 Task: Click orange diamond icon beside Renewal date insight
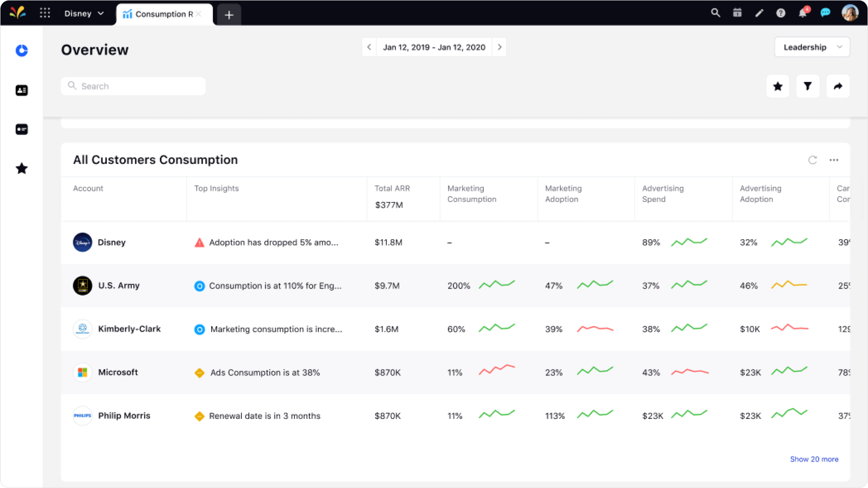pyautogui.click(x=199, y=416)
